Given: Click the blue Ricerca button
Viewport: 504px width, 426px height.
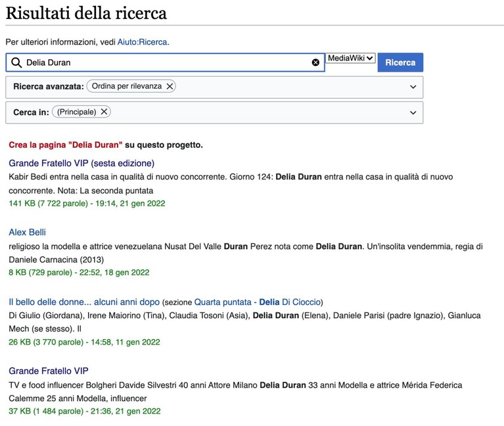Looking at the screenshot, I should click(x=400, y=62).
